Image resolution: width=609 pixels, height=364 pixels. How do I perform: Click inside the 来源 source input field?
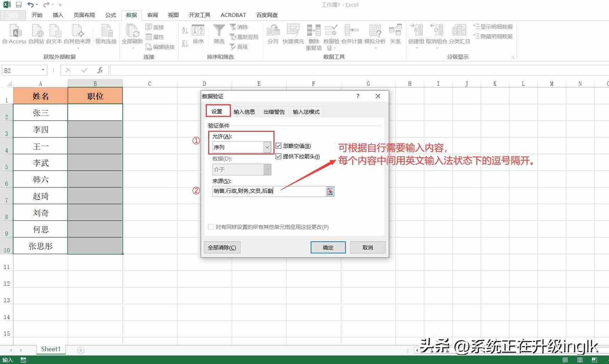(x=269, y=191)
